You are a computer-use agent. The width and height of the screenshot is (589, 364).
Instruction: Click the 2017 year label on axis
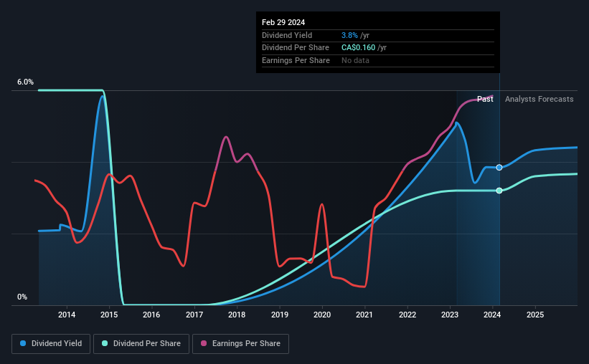pyautogui.click(x=194, y=315)
